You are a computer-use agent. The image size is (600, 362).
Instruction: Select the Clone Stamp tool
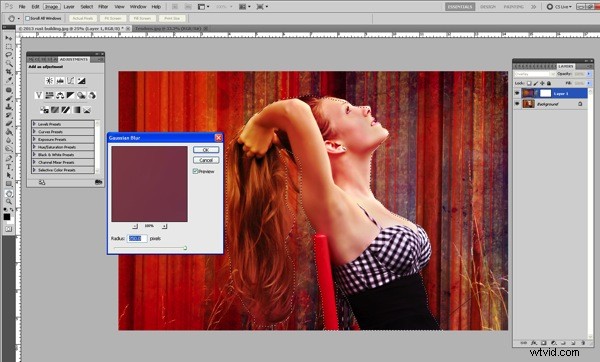click(x=8, y=107)
